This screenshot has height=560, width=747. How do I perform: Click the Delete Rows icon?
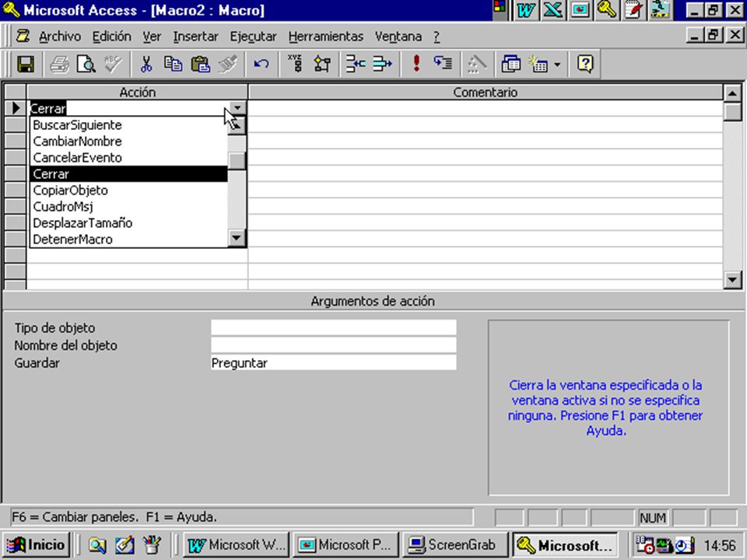click(382, 64)
